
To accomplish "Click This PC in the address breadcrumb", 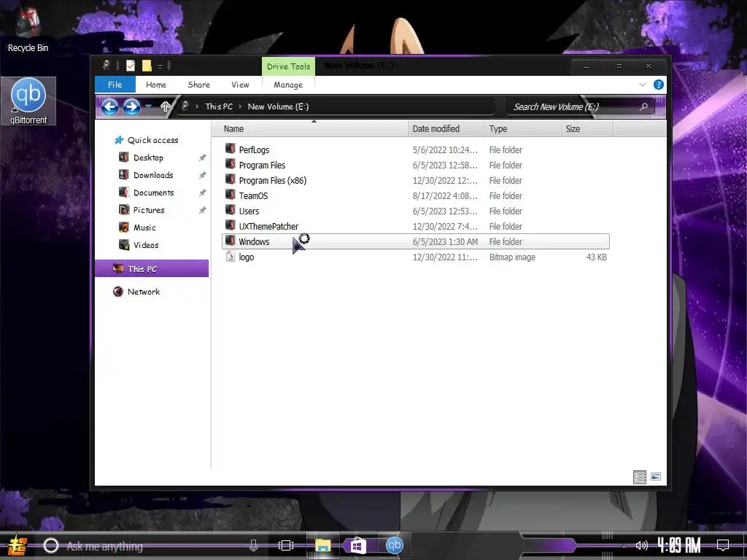I will [x=219, y=106].
